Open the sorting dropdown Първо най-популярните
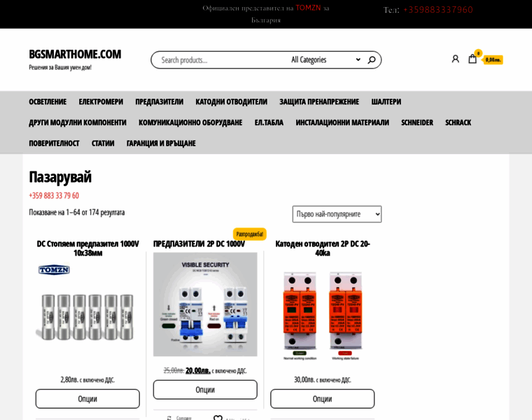The height and width of the screenshot is (420, 532). pos(337,214)
